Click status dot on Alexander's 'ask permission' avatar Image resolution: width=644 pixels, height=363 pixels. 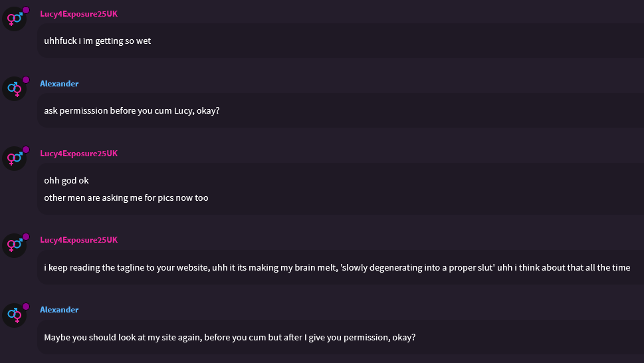pyautogui.click(x=26, y=80)
